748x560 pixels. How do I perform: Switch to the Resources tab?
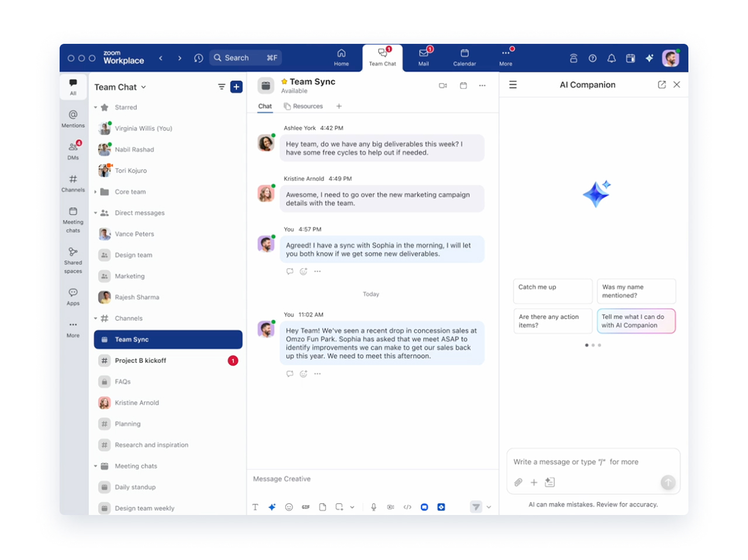[303, 106]
